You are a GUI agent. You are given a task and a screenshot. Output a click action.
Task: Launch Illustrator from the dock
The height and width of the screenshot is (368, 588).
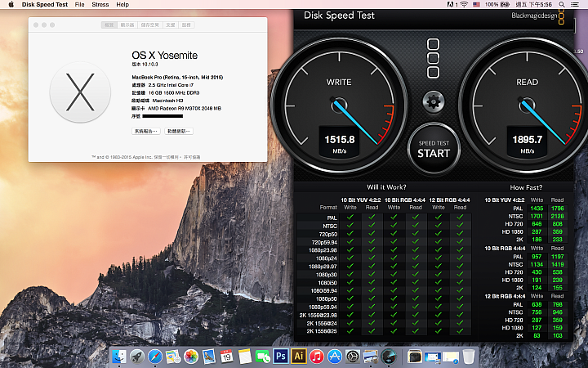point(299,356)
